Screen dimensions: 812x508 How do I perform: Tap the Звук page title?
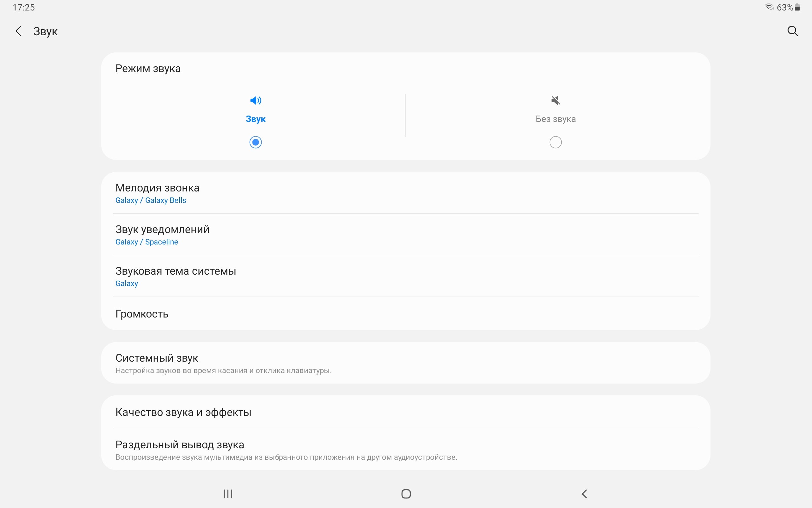pos(45,31)
